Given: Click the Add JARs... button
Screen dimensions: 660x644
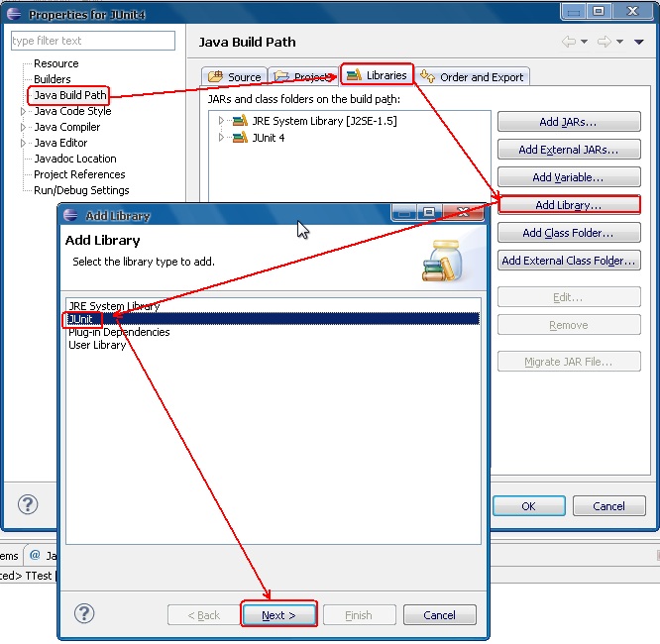Looking at the screenshot, I should pyautogui.click(x=569, y=122).
